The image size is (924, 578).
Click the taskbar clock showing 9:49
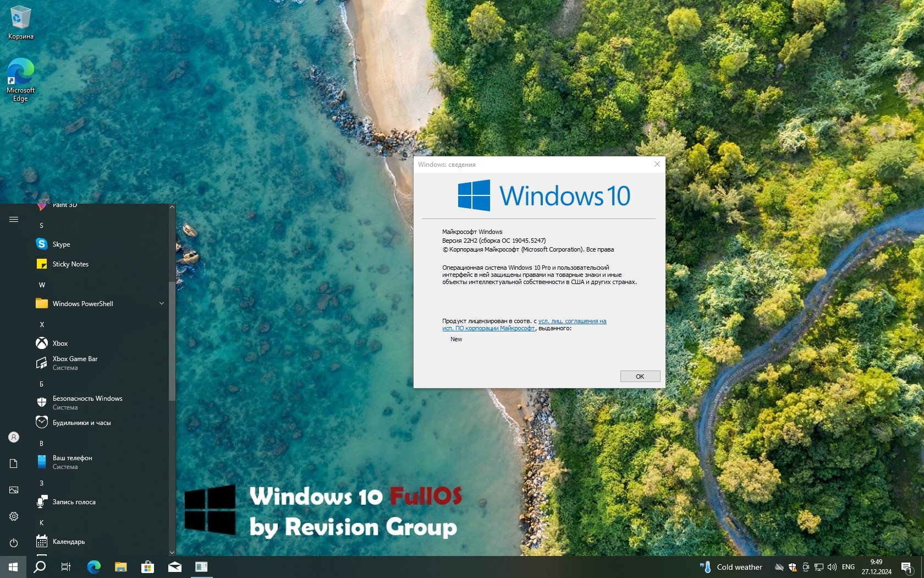pyautogui.click(x=876, y=567)
